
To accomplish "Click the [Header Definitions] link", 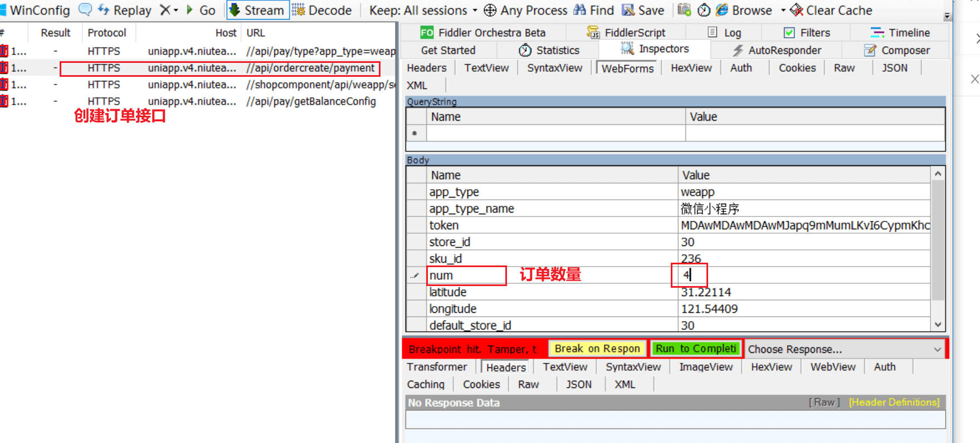I will click(894, 402).
